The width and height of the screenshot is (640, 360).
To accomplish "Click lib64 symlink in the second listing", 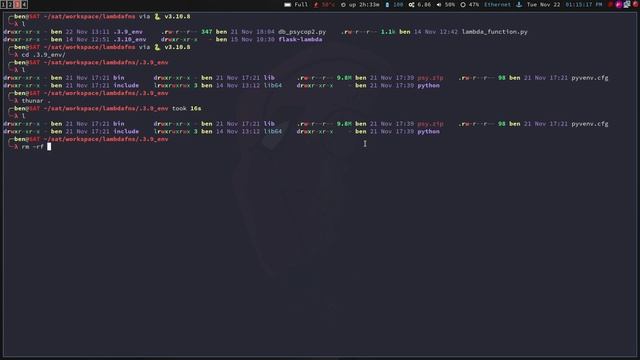I will 272,131.
